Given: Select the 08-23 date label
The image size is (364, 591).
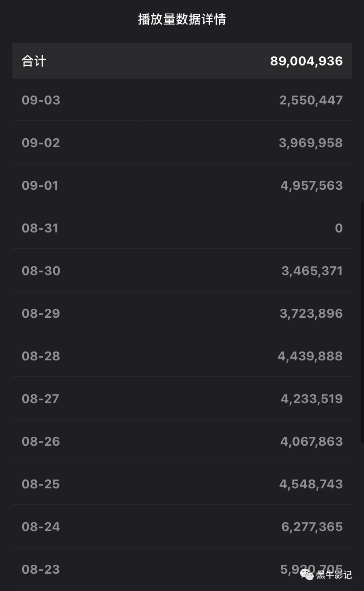Looking at the screenshot, I should coord(41,569).
